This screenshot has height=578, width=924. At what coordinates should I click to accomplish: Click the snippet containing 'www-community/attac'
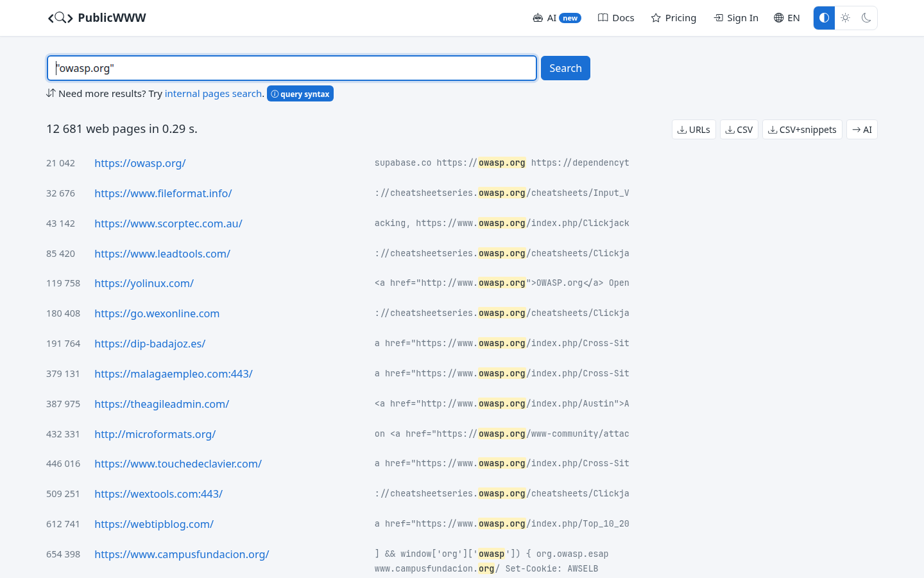[x=502, y=434]
